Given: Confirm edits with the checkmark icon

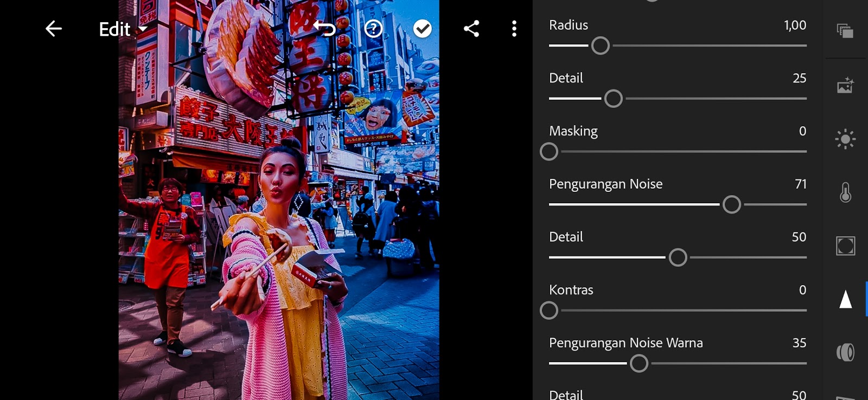Looking at the screenshot, I should 423,29.
